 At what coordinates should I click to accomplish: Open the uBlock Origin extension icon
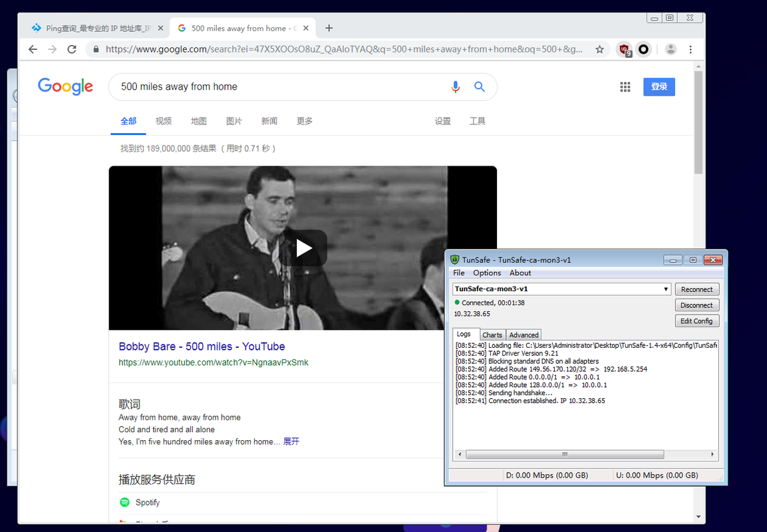point(624,49)
